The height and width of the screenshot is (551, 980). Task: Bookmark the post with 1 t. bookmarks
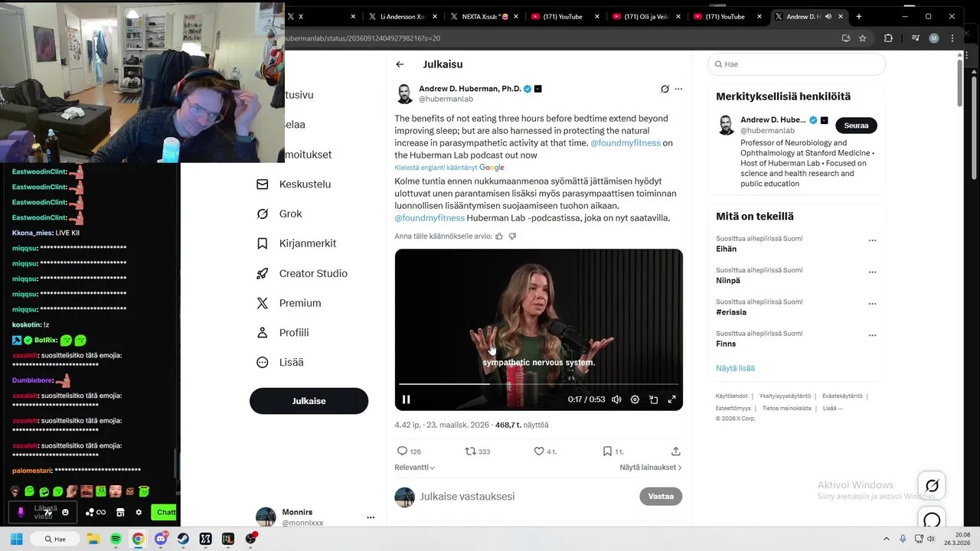coord(607,452)
